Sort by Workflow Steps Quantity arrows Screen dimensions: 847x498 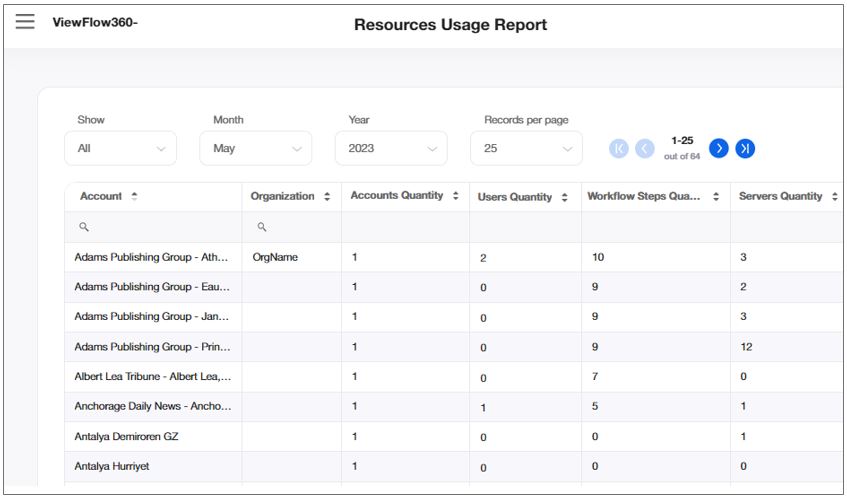715,197
